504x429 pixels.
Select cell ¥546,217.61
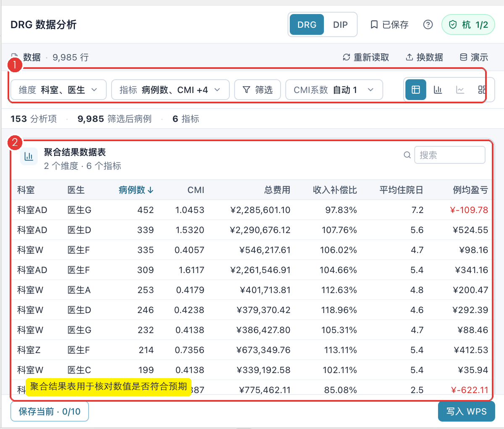pos(265,250)
